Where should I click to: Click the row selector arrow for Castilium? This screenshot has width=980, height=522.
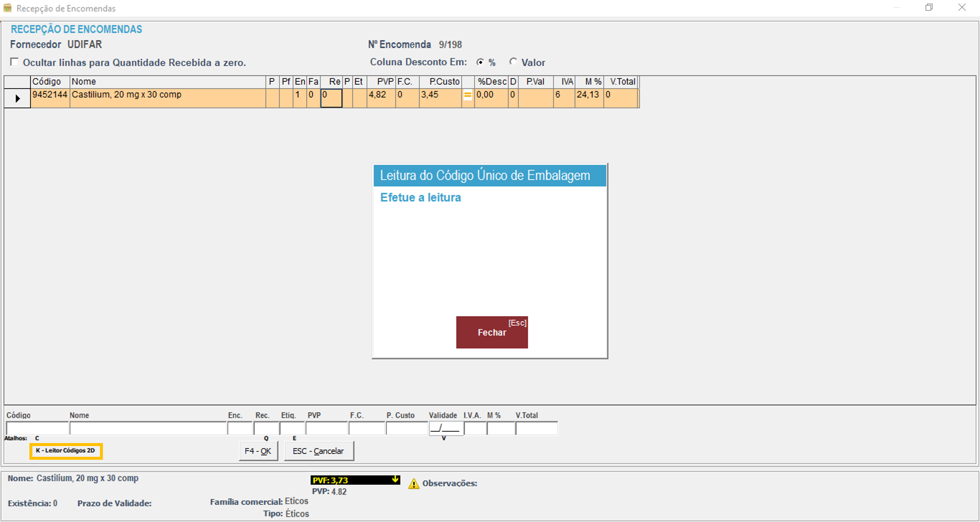coord(18,99)
